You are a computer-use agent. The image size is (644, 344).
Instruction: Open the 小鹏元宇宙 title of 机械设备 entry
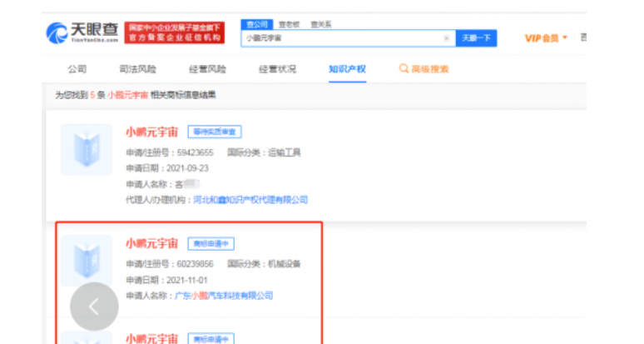coord(151,243)
